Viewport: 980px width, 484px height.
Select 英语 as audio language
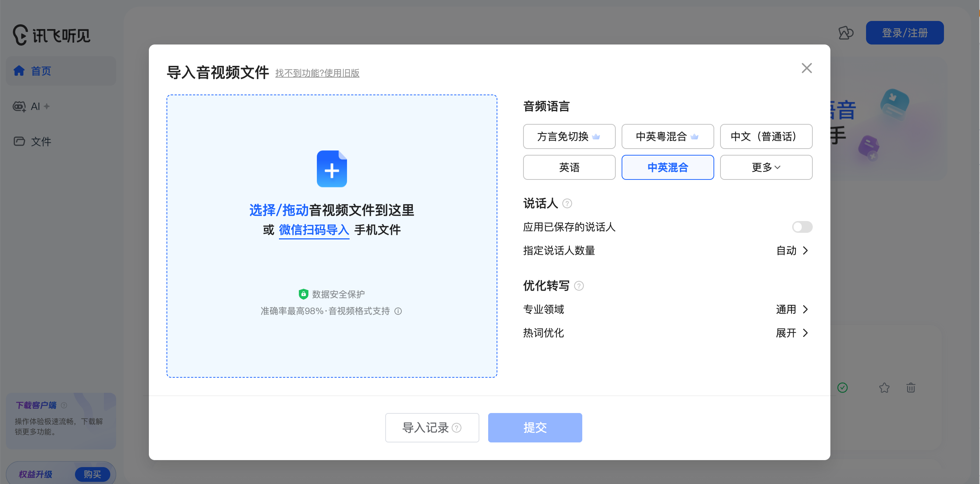point(569,167)
